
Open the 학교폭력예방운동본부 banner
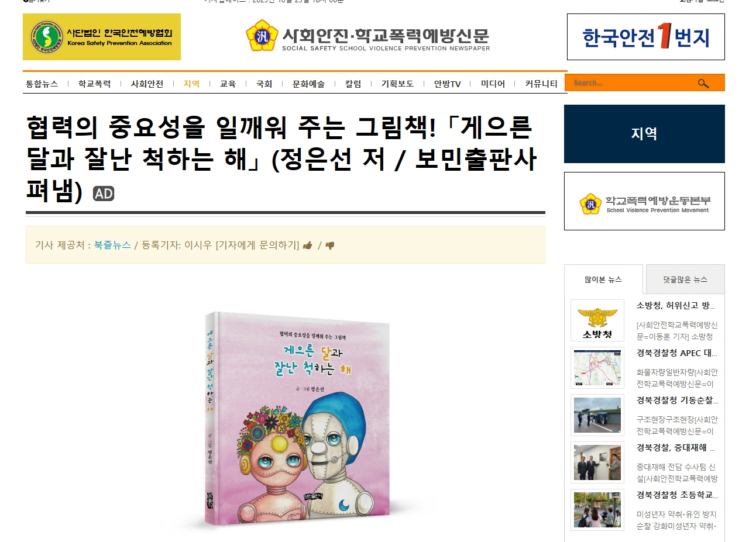click(644, 201)
